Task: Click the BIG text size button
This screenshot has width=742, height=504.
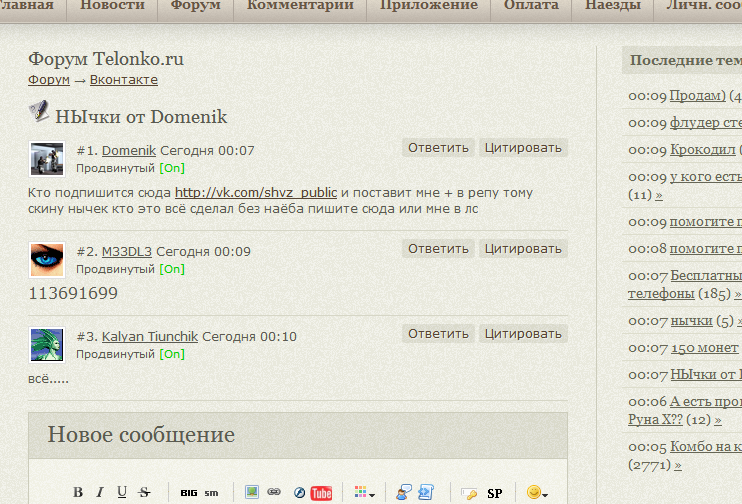Action: (x=189, y=493)
